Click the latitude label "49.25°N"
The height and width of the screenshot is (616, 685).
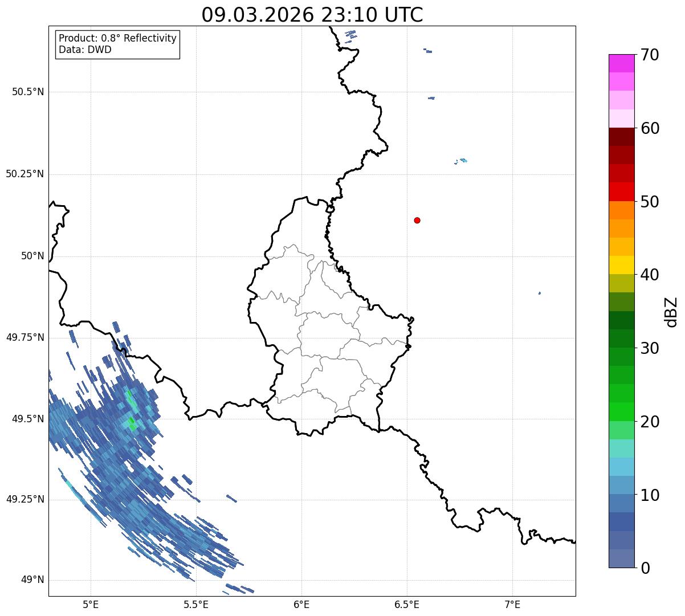point(25,499)
